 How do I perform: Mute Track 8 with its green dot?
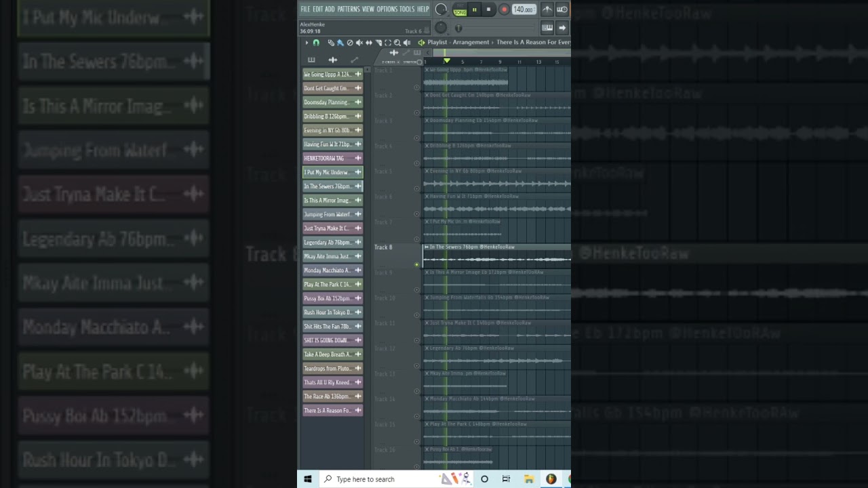click(416, 264)
